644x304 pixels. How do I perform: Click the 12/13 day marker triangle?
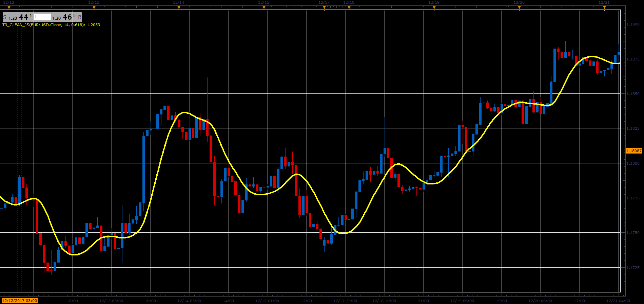94,7
